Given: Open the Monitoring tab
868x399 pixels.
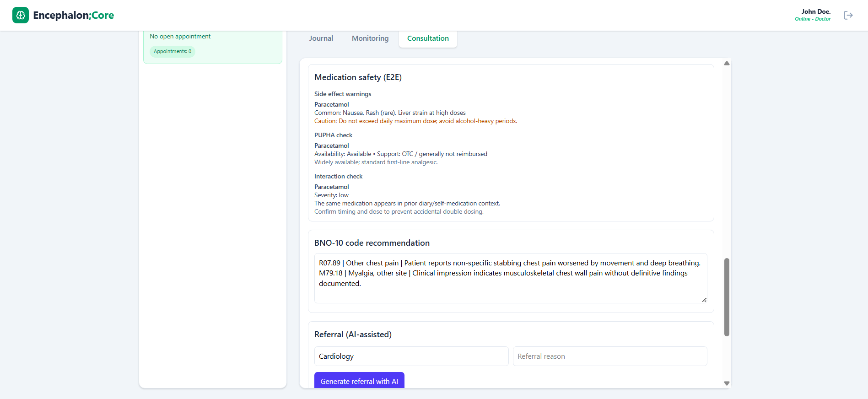Looking at the screenshot, I should [x=370, y=38].
